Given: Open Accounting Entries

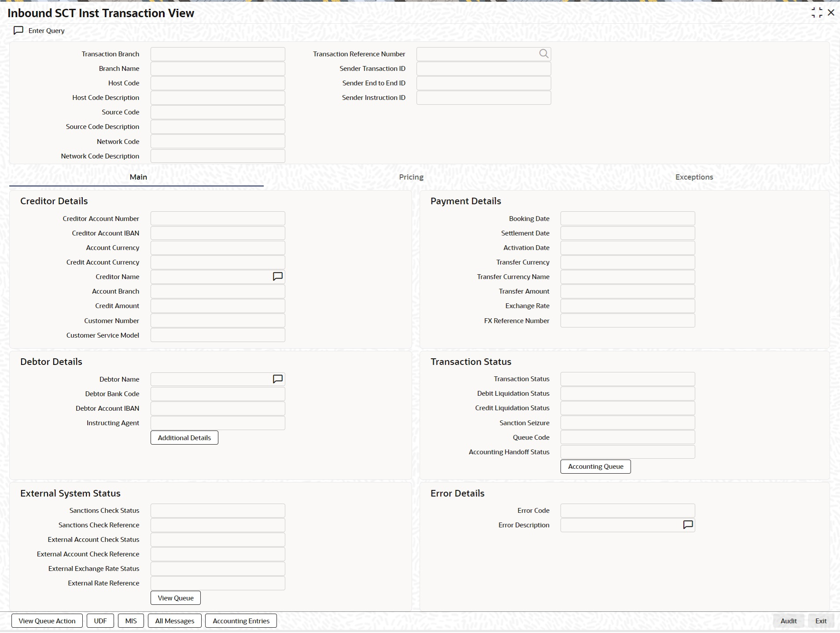Looking at the screenshot, I should click(241, 621).
